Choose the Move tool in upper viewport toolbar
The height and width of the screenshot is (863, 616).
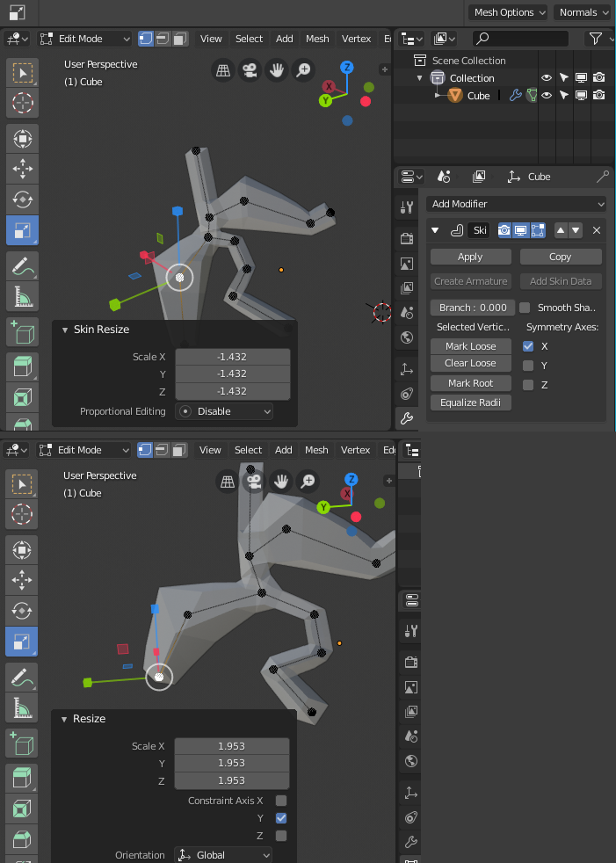[x=23, y=169]
